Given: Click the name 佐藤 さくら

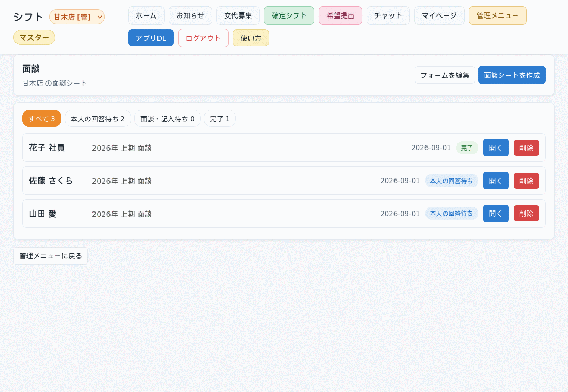Looking at the screenshot, I should (51, 181).
